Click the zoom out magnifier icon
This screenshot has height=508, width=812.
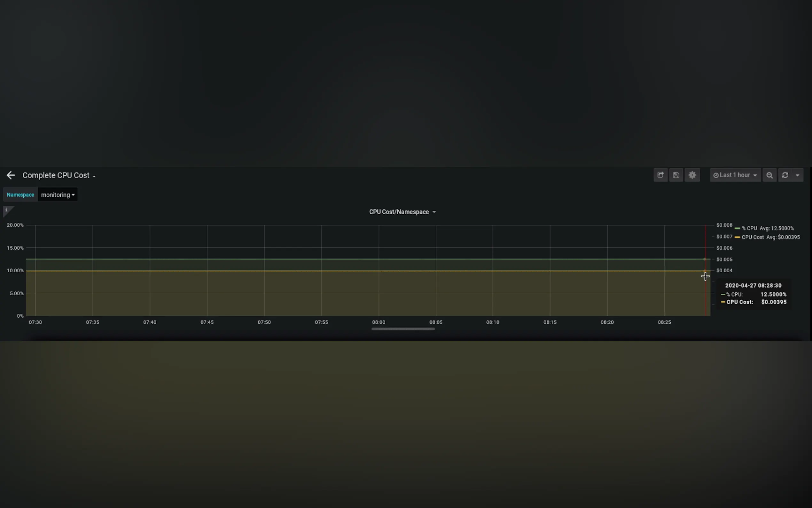769,175
